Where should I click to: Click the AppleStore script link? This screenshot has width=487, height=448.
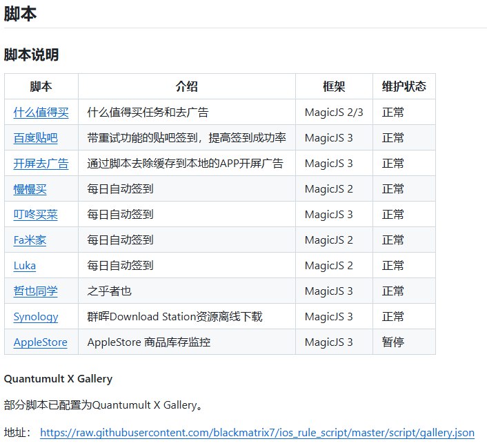(40, 342)
